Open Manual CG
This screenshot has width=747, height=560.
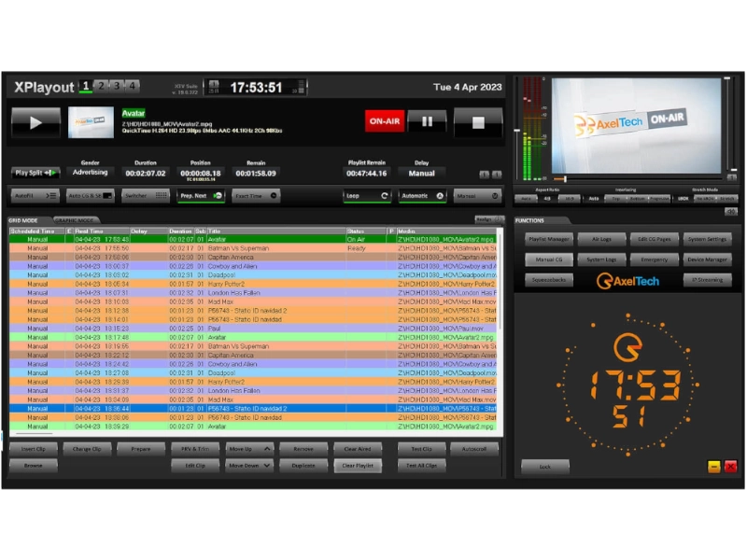pyautogui.click(x=549, y=259)
